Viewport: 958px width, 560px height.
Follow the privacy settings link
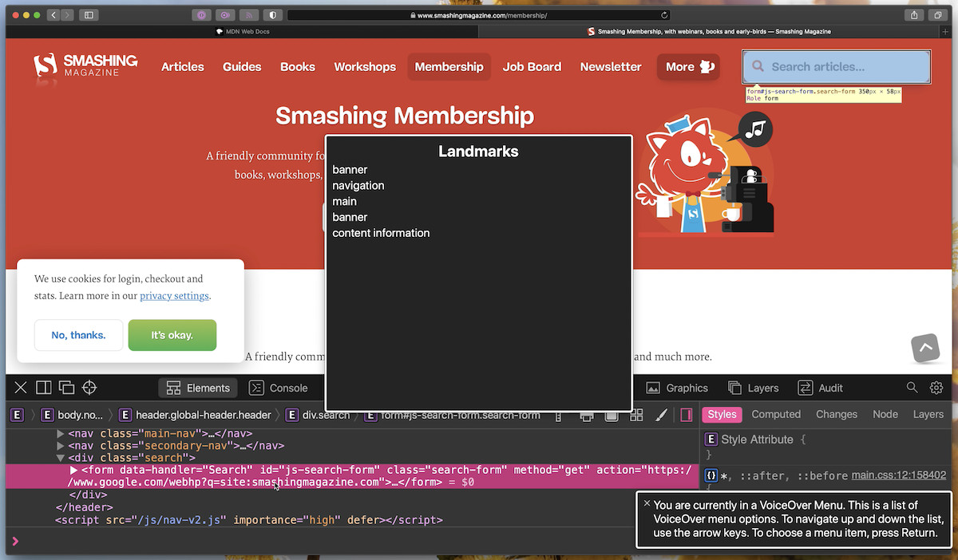[174, 296]
